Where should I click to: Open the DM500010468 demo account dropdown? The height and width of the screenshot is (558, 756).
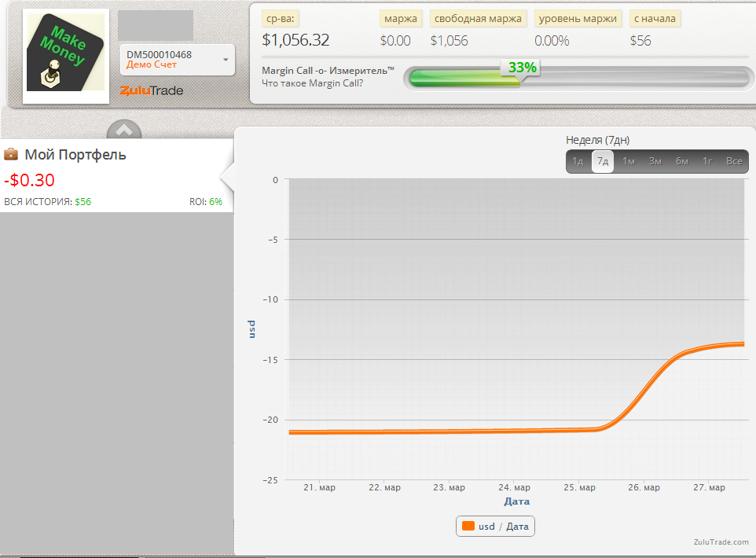pos(178,59)
